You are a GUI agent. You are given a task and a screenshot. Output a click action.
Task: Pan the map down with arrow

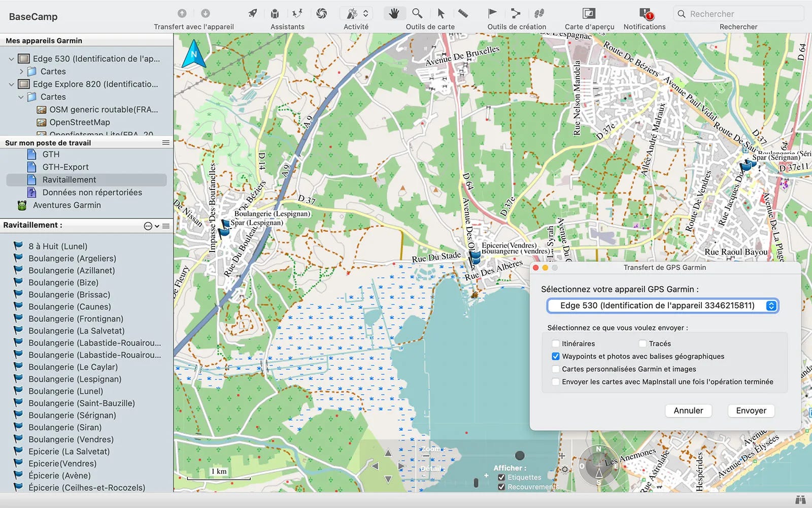coord(388,479)
